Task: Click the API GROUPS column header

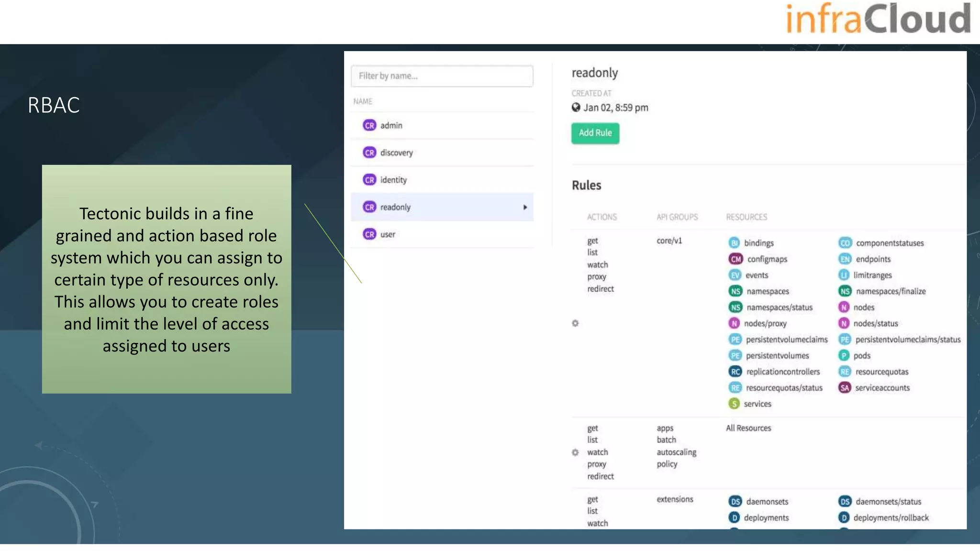Action: tap(677, 217)
